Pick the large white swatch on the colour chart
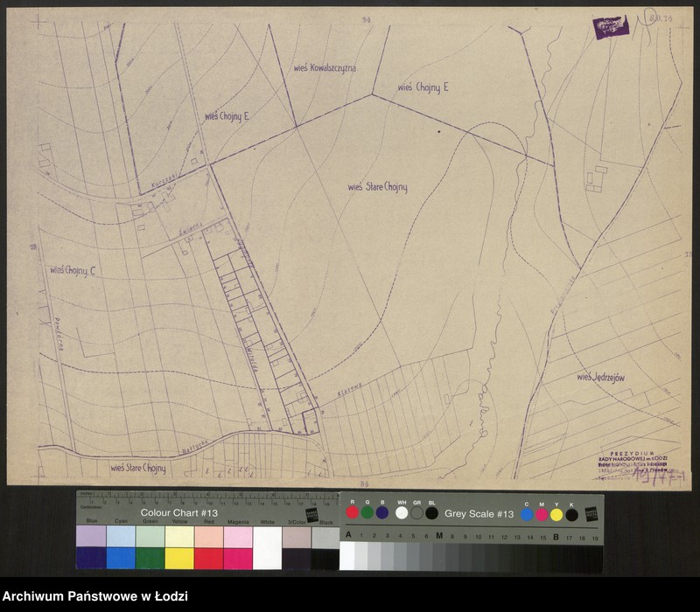Viewport: 700px width, 612px height. tap(267, 547)
